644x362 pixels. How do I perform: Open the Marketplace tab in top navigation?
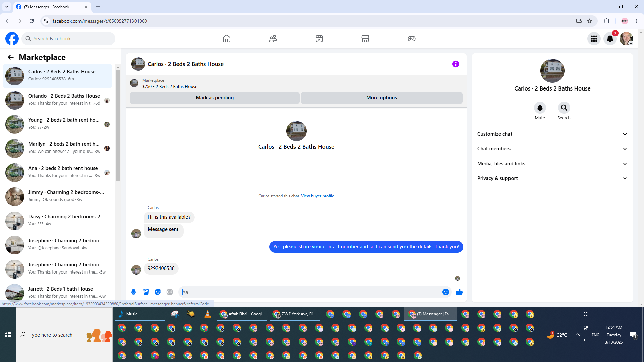pos(365,39)
